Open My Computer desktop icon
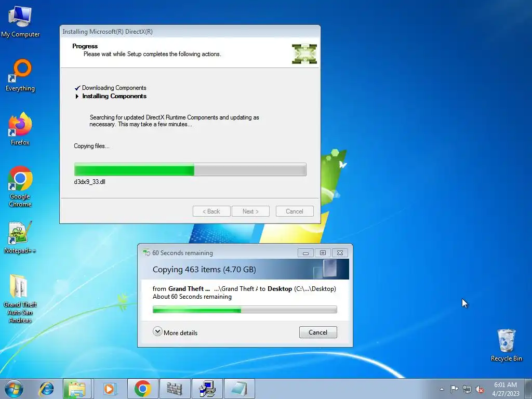Screen dimensions: 532x399 [20, 22]
